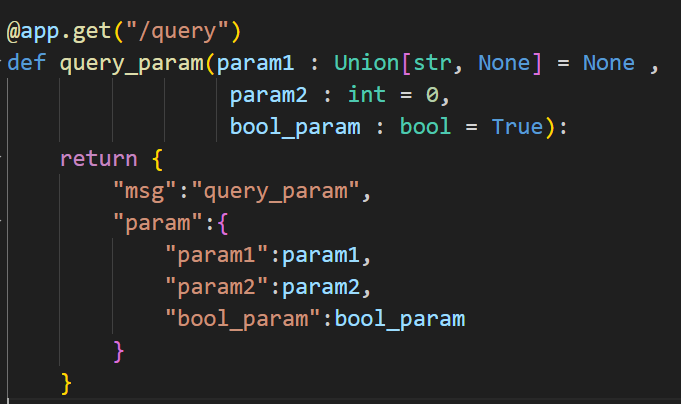Click the "param" dictionary key
Viewport: 681px width, 404px height.
158,223
